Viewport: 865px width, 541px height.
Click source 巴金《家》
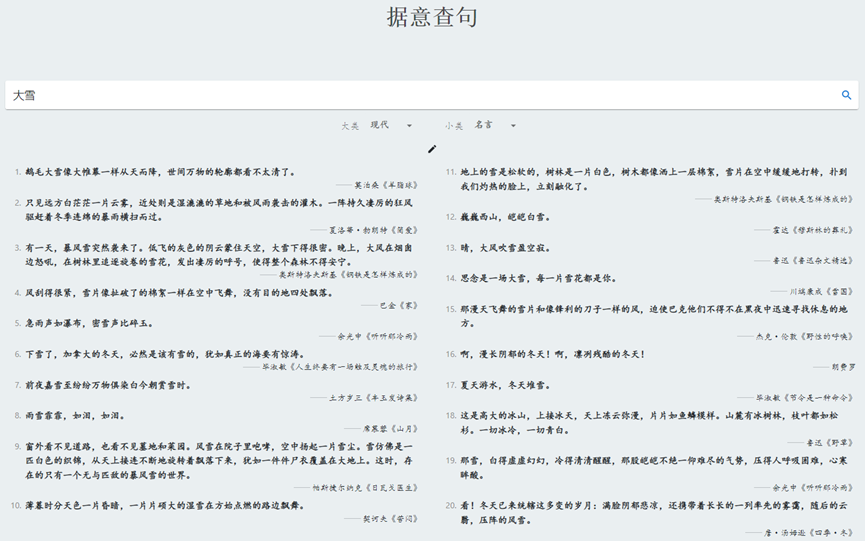tap(399, 306)
